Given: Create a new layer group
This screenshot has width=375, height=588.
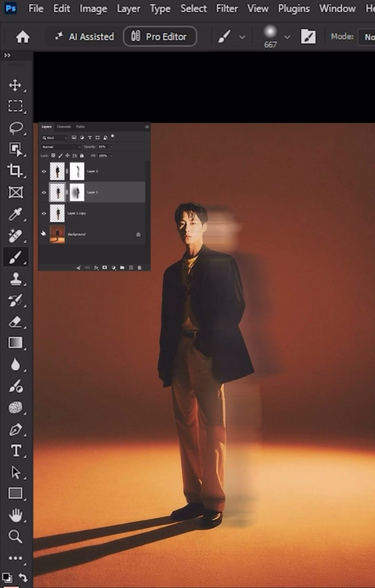Looking at the screenshot, I should pyautogui.click(x=122, y=267).
